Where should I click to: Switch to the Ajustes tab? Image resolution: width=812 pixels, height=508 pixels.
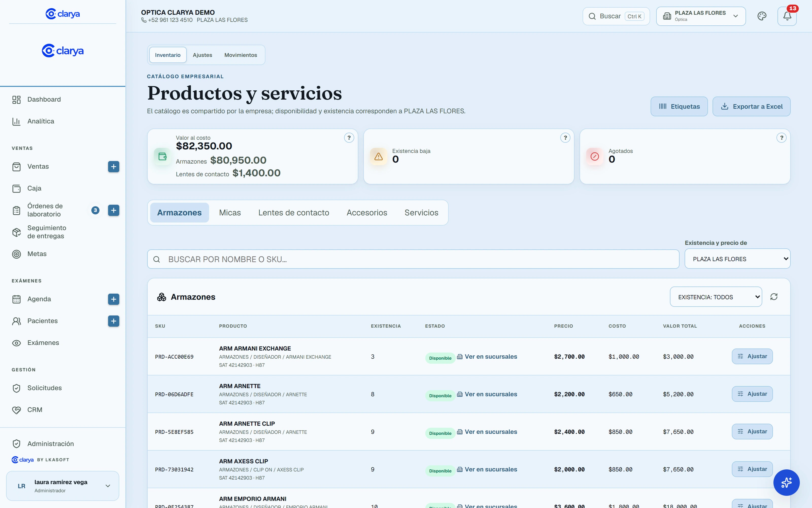coord(202,55)
